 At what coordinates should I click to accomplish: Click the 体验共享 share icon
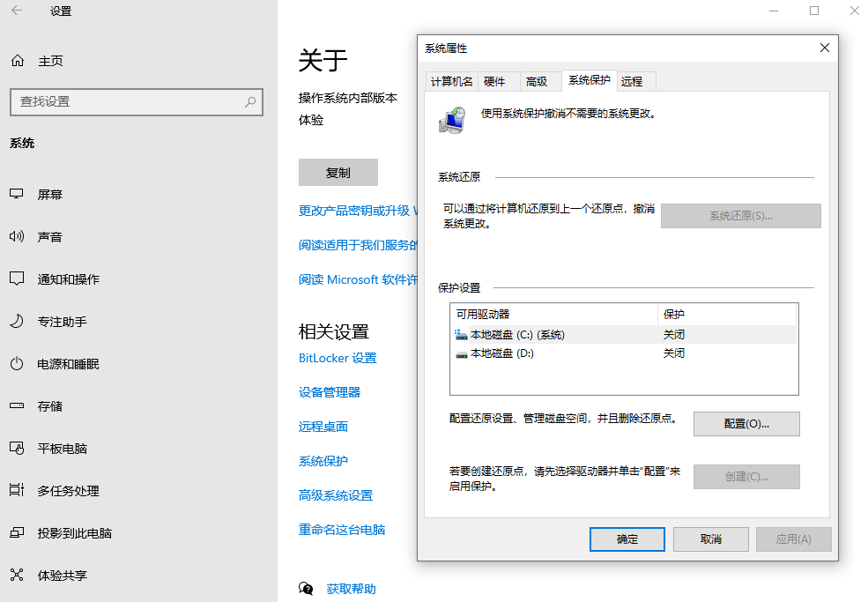(17, 575)
